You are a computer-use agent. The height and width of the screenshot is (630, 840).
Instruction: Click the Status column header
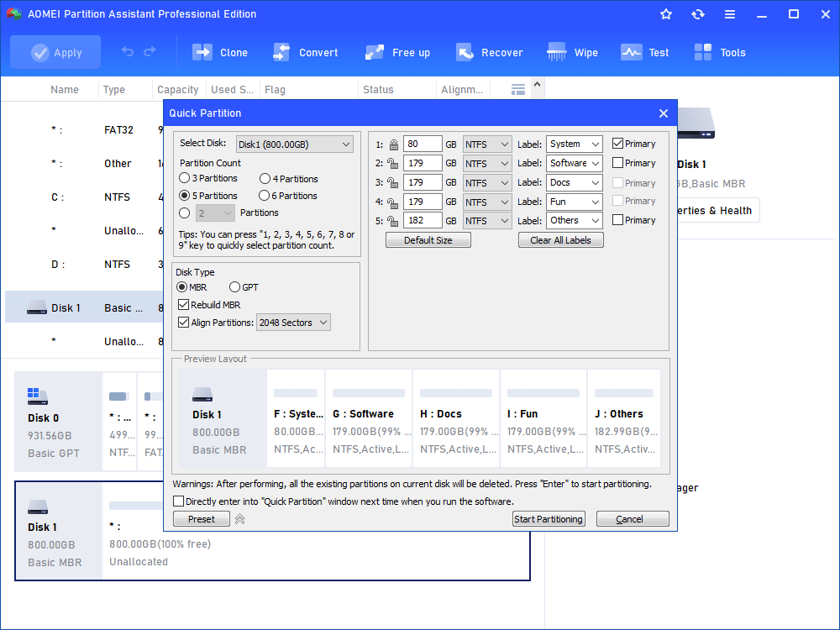point(378,90)
